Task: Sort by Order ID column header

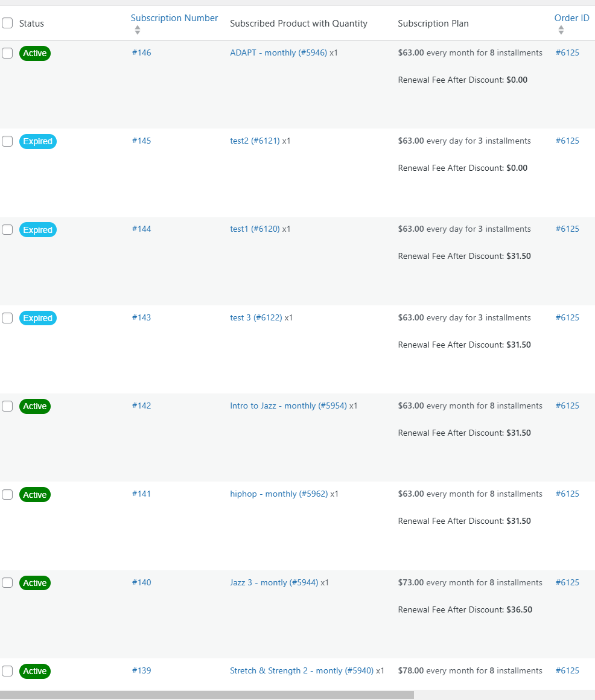Action: tap(572, 18)
